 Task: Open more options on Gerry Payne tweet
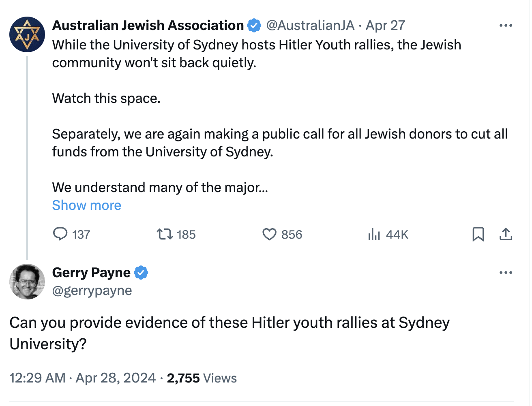pyautogui.click(x=506, y=273)
